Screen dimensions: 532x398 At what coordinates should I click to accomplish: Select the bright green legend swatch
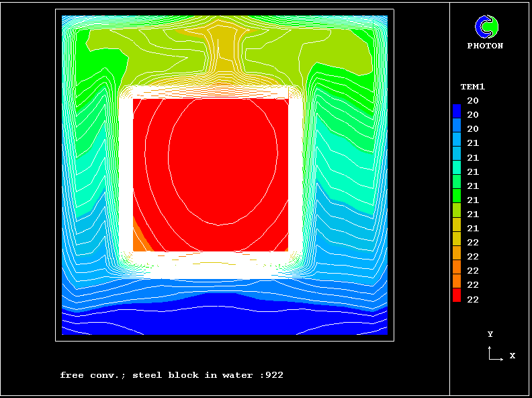tap(457, 196)
